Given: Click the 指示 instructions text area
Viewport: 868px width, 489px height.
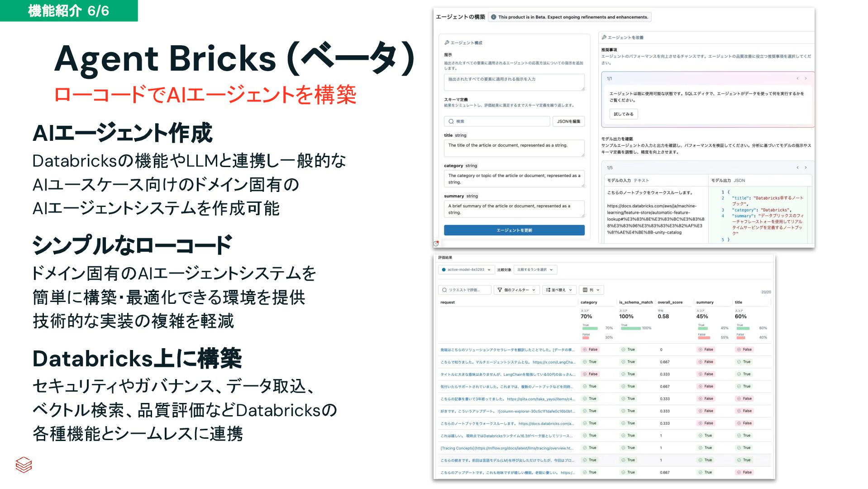Looking at the screenshot, I should [x=514, y=82].
